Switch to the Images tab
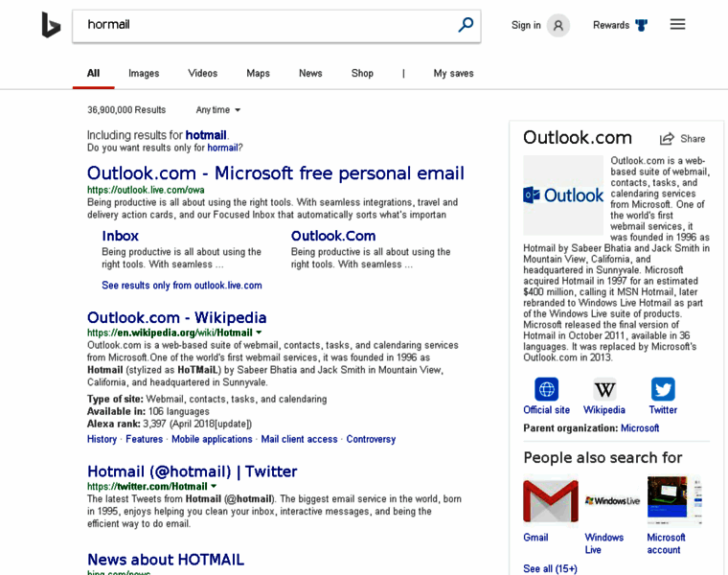Image resolution: width=728 pixels, height=575 pixels. click(144, 74)
